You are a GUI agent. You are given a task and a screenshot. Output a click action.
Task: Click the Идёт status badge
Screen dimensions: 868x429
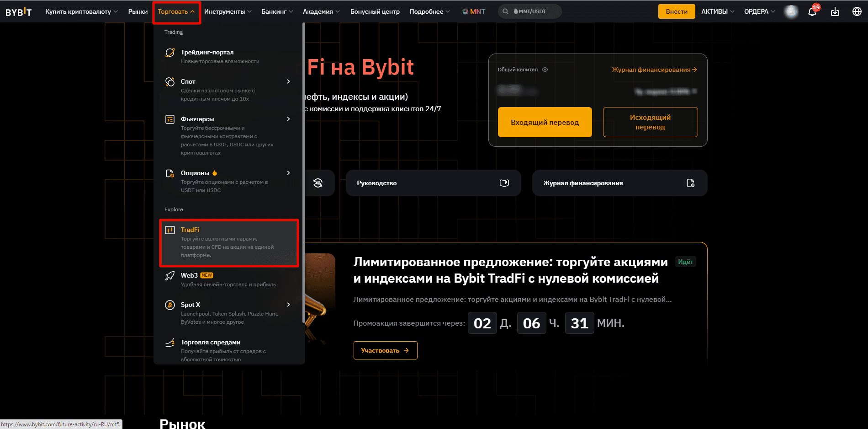click(685, 262)
